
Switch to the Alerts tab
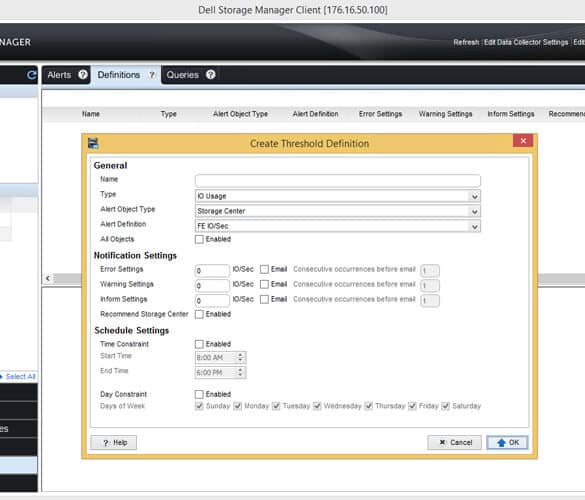pyautogui.click(x=59, y=75)
